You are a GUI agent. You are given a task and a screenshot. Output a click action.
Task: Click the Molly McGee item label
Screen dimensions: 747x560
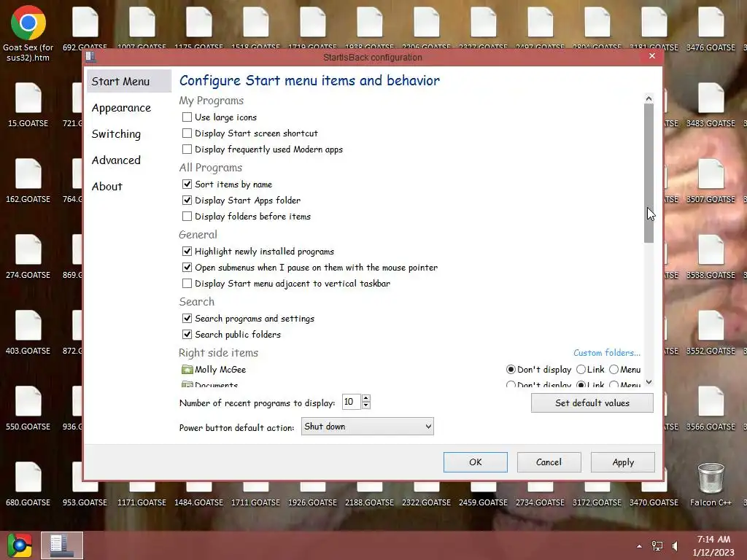(220, 370)
